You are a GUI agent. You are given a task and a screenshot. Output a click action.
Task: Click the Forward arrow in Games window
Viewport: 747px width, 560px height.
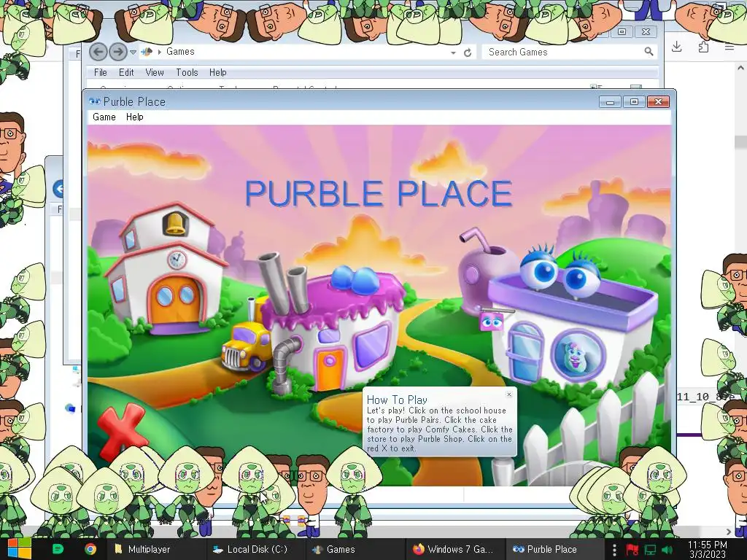click(117, 52)
